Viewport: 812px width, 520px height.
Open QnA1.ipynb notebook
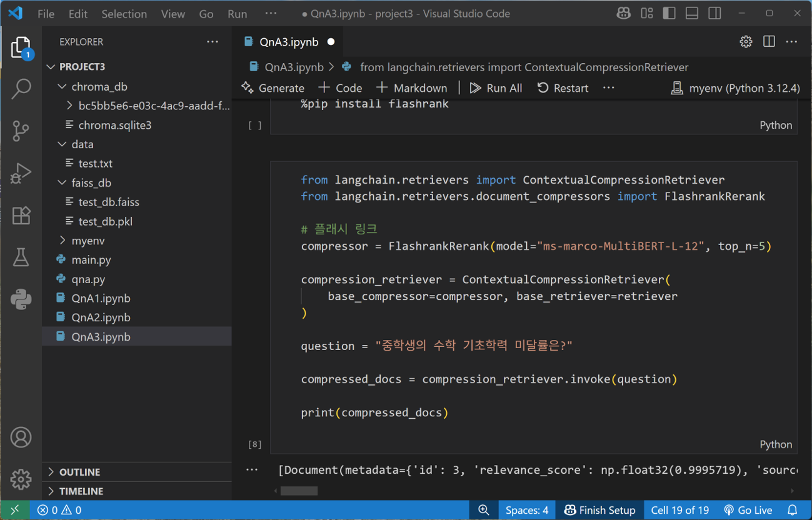point(137,298)
